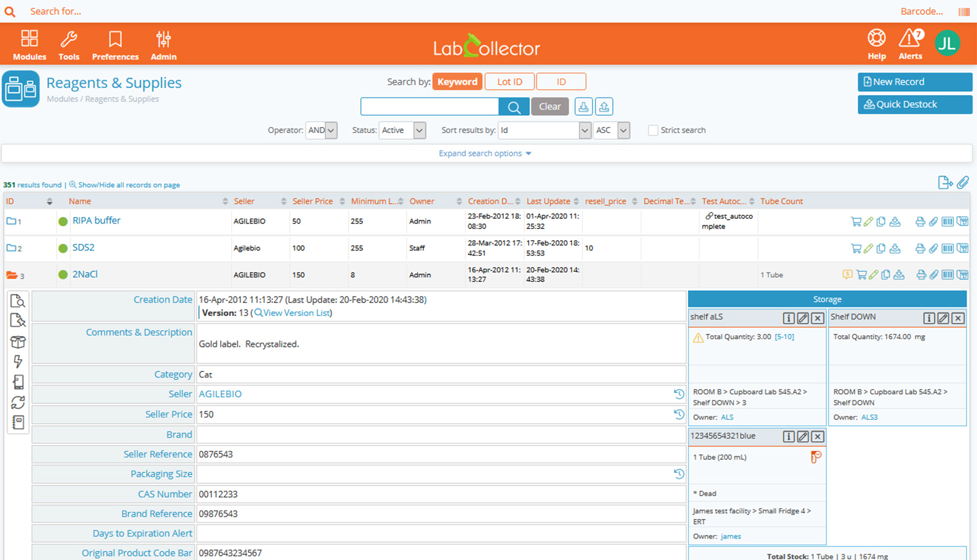Click the yellow dollar quote icon in 2NaCl row
Image resolution: width=977 pixels, height=560 pixels.
click(x=847, y=275)
